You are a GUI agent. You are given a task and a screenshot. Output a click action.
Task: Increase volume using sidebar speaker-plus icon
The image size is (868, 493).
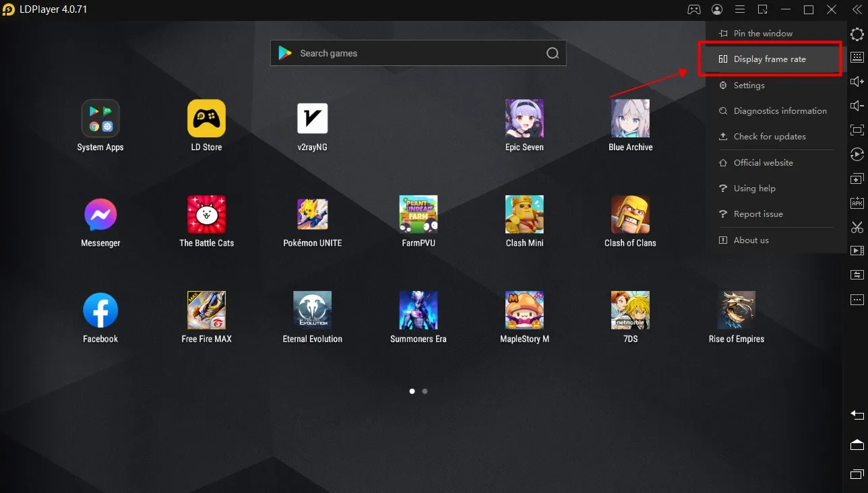pyautogui.click(x=857, y=81)
